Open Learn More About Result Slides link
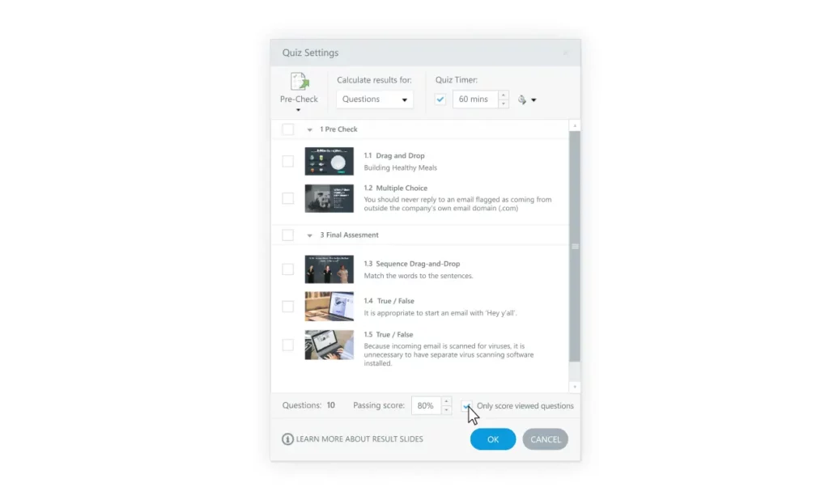 359,439
